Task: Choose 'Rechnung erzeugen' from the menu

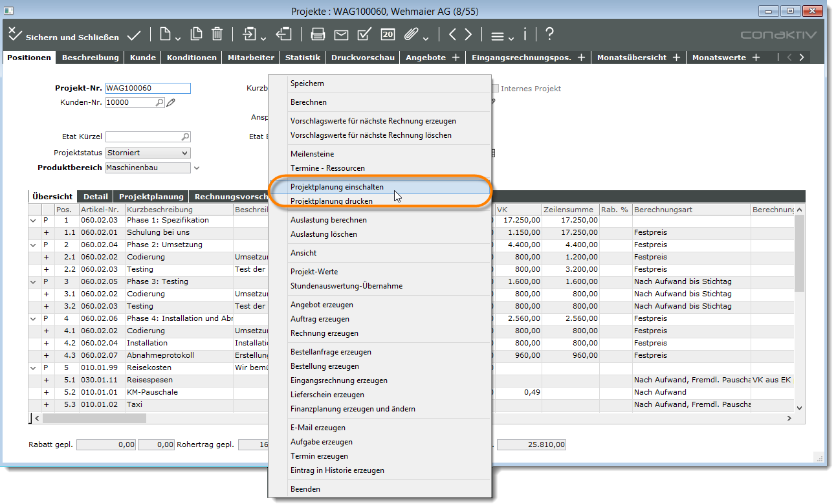Action: (x=324, y=333)
